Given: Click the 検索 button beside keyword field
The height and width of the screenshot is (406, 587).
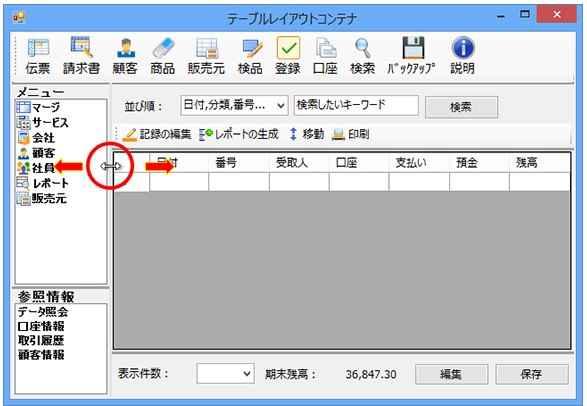Looking at the screenshot, I should pos(461,107).
